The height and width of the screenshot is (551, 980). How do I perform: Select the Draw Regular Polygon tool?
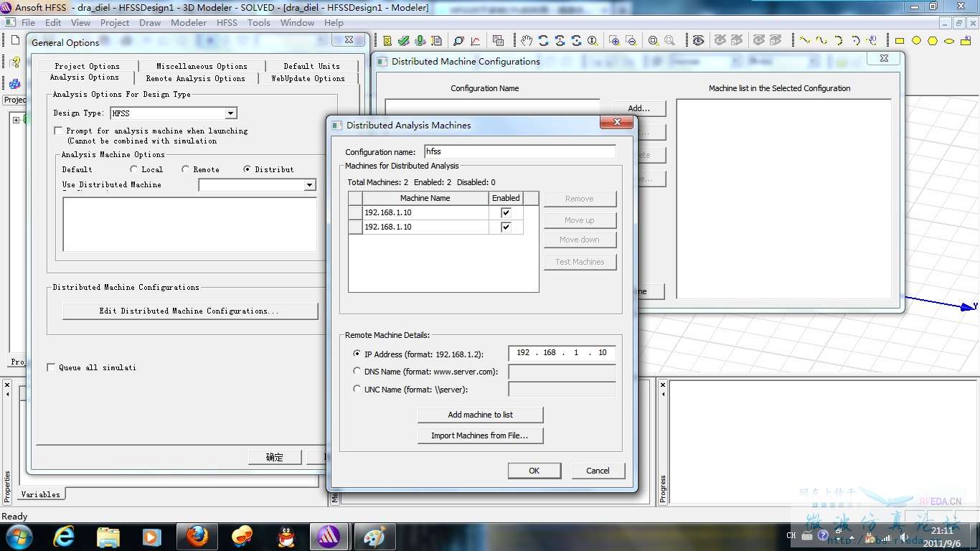pyautogui.click(x=933, y=41)
